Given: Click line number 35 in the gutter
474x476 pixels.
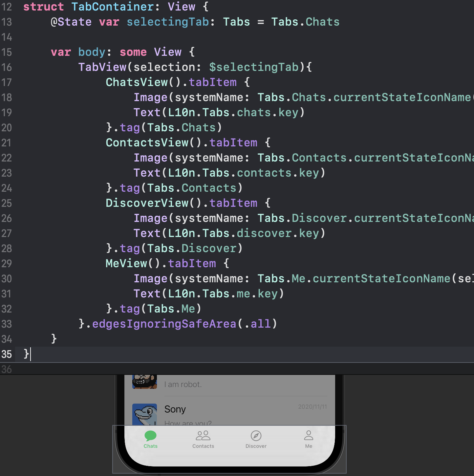Looking at the screenshot, I should (x=7, y=354).
